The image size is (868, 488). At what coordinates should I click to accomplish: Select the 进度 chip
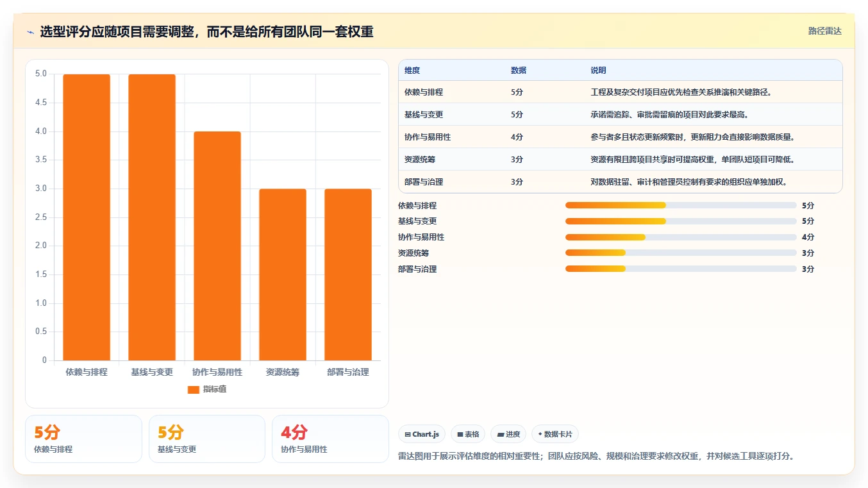tap(508, 434)
